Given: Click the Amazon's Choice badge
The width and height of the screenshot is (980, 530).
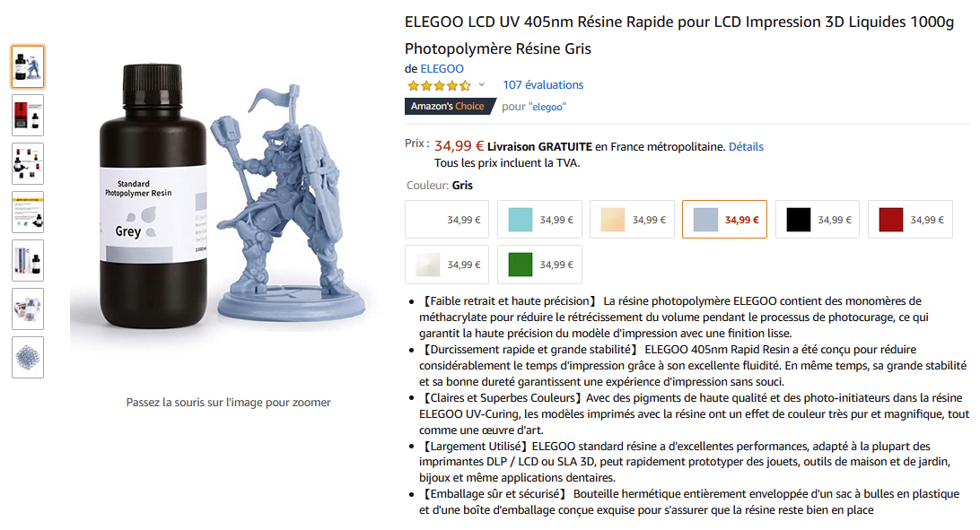Looking at the screenshot, I should pos(449,106).
